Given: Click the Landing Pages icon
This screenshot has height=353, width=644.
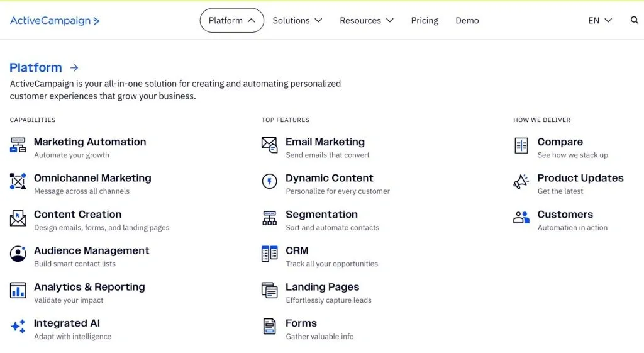Looking at the screenshot, I should pyautogui.click(x=269, y=290).
